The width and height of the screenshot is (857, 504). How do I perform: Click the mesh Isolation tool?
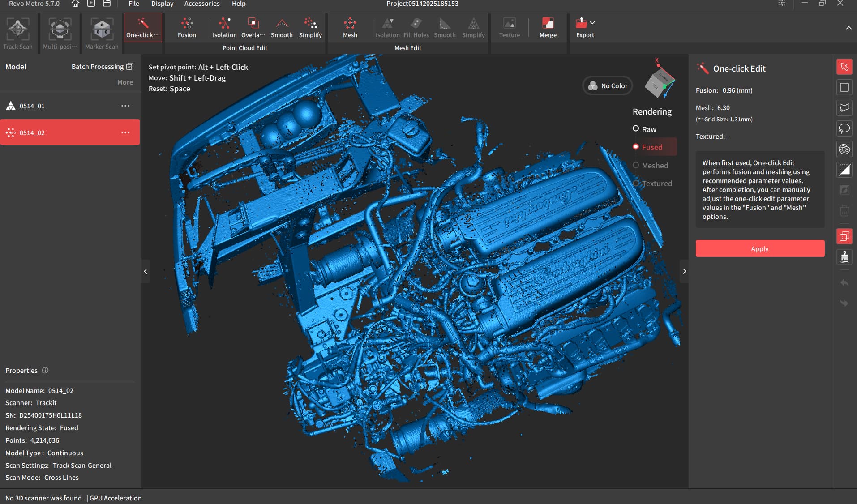pyautogui.click(x=387, y=28)
